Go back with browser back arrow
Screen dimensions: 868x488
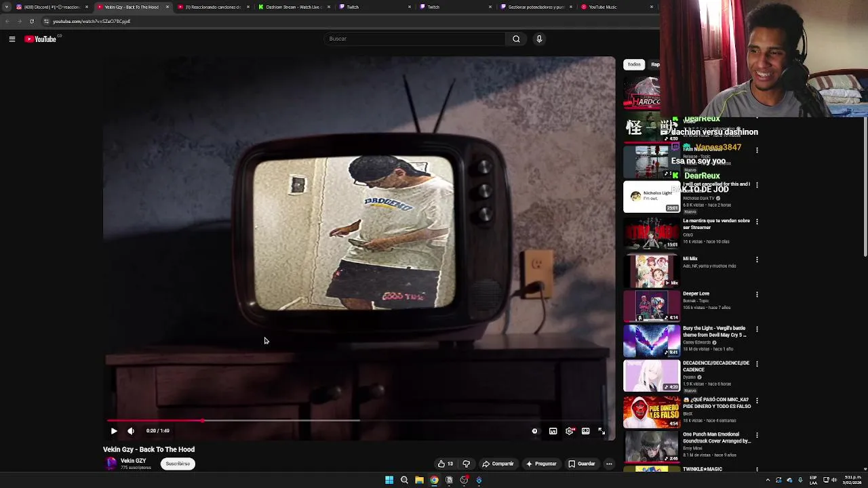coord(7,21)
